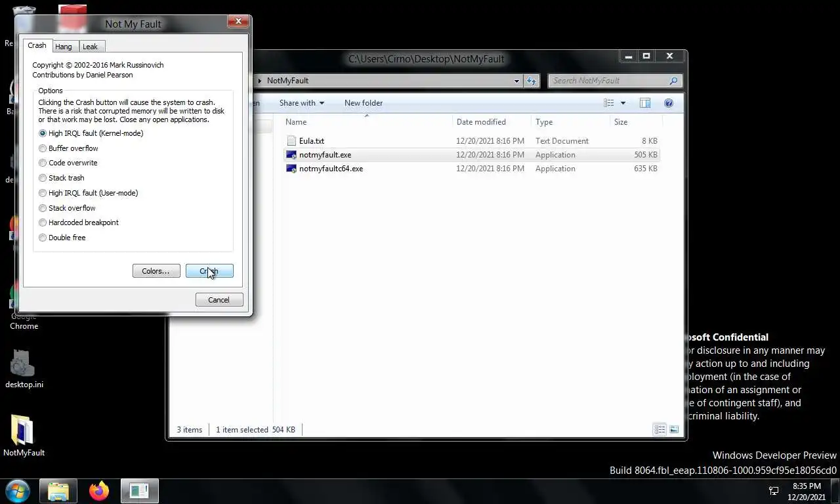This screenshot has height=504, width=840.
Task: Select the Buffer overflow radio button
Action: 43,148
